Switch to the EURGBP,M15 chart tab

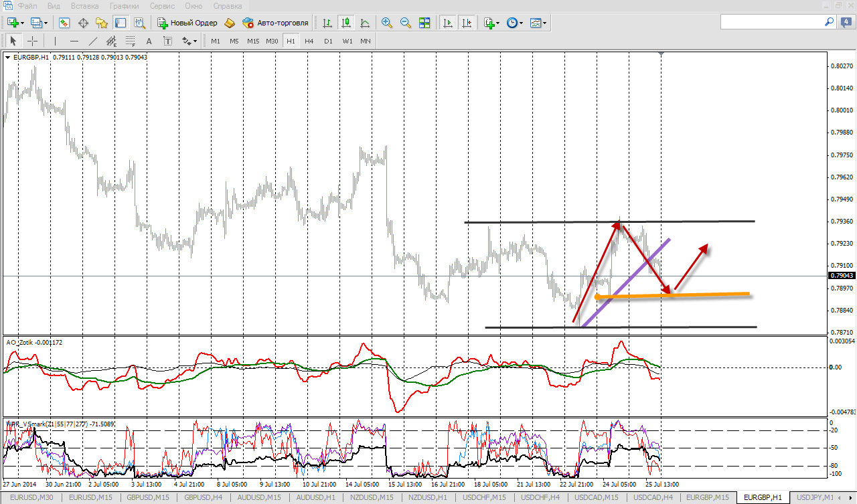[708, 497]
